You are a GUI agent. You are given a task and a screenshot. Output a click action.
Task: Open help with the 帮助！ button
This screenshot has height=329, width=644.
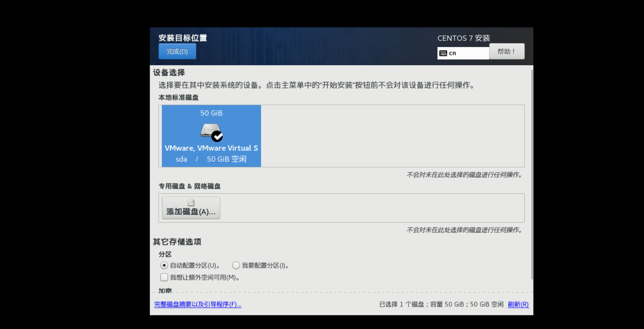[507, 52]
